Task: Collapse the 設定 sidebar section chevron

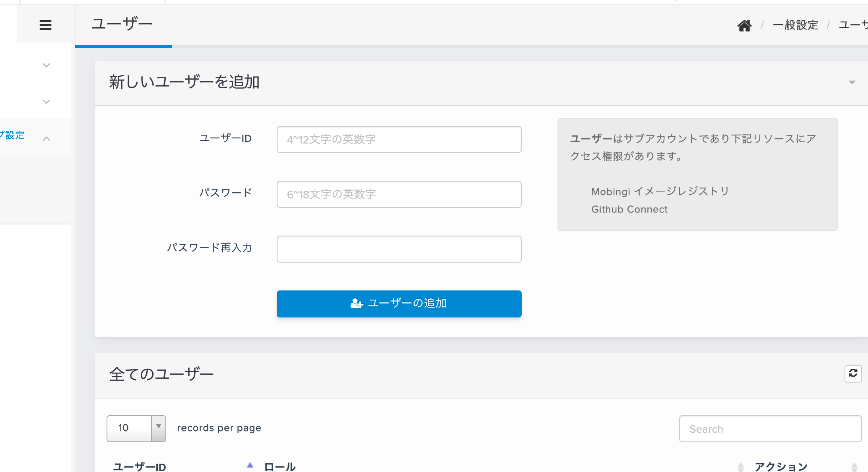Action: [x=47, y=139]
